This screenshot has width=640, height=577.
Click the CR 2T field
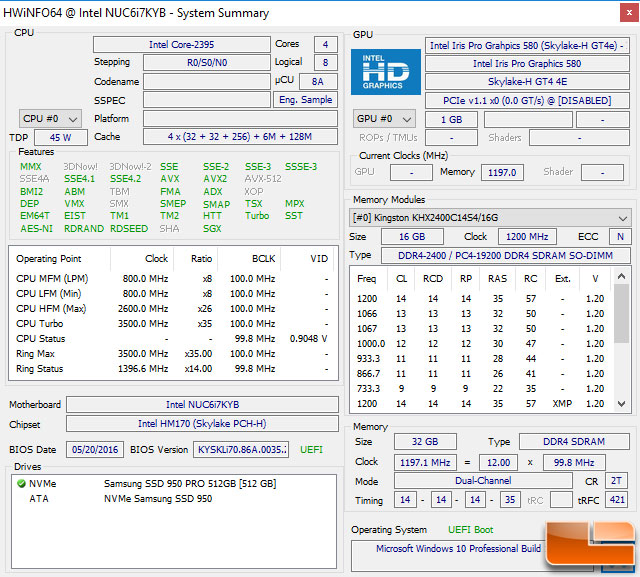(616, 481)
